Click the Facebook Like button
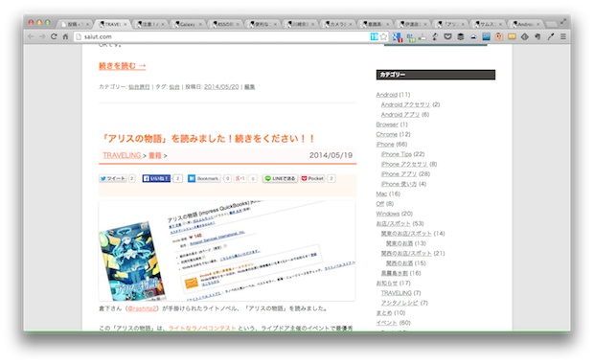 coord(156,178)
